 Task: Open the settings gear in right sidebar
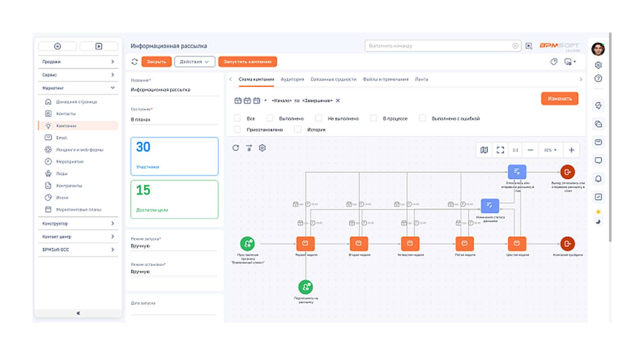point(598,65)
